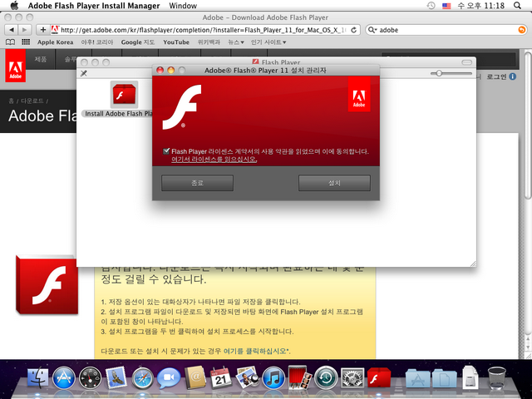Select Install Adobe Flash Player package icon

124,95
